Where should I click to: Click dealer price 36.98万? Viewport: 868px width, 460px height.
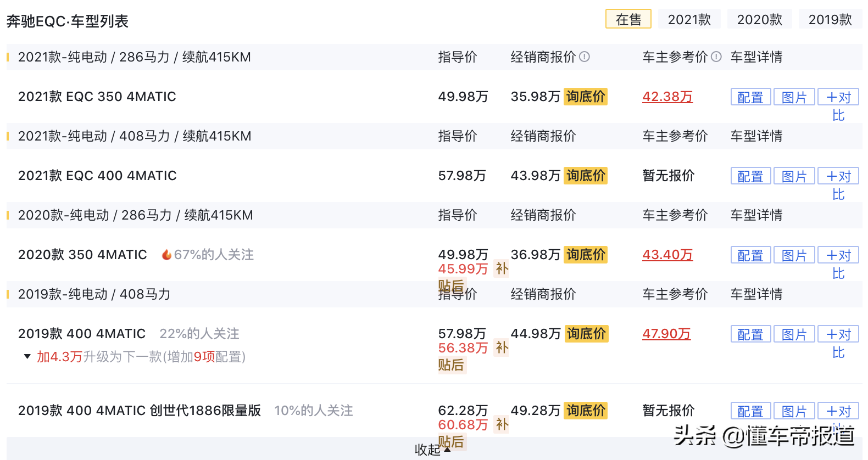[x=536, y=255]
